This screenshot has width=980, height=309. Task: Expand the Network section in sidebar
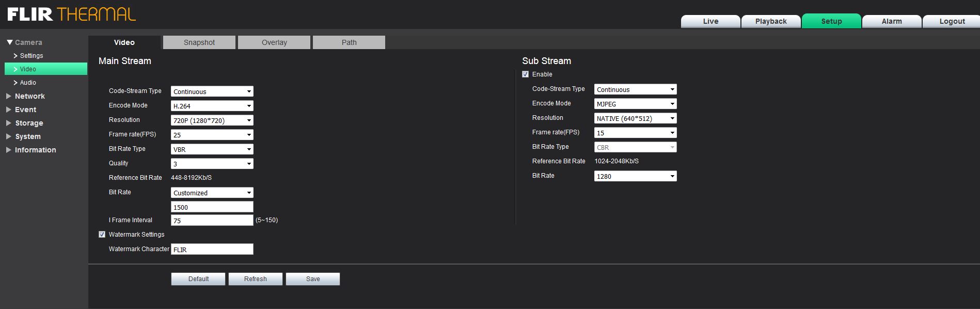point(29,96)
